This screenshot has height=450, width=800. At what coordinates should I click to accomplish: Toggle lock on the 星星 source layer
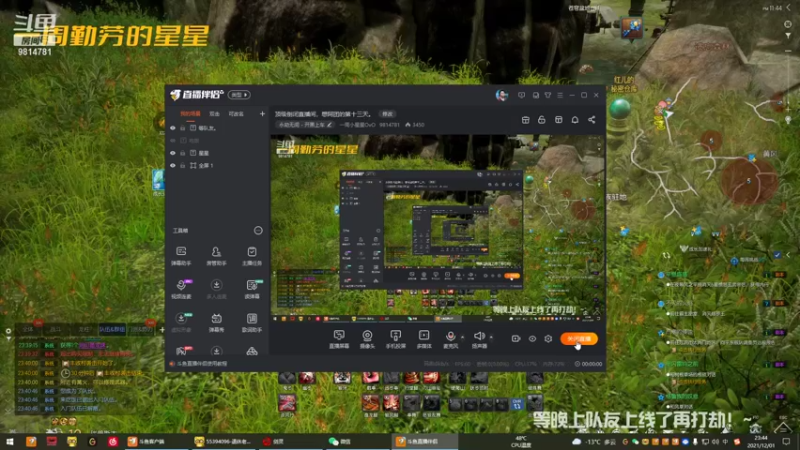coord(183,153)
